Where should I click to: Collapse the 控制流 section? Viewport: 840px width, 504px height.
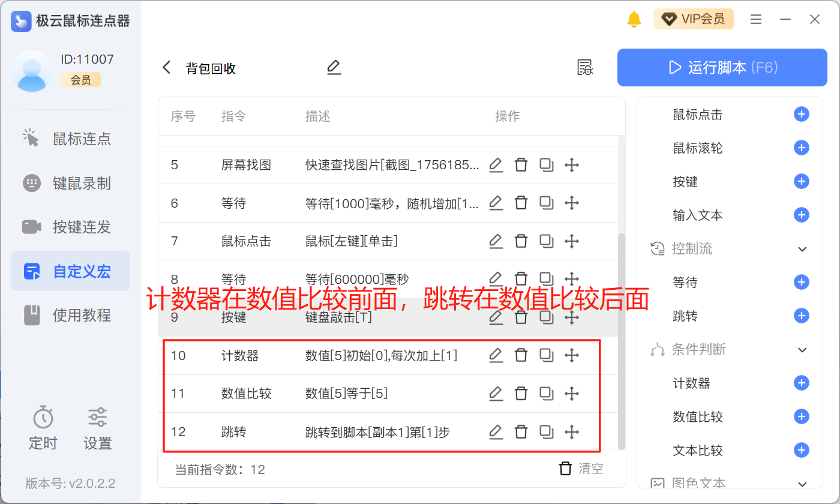click(802, 249)
